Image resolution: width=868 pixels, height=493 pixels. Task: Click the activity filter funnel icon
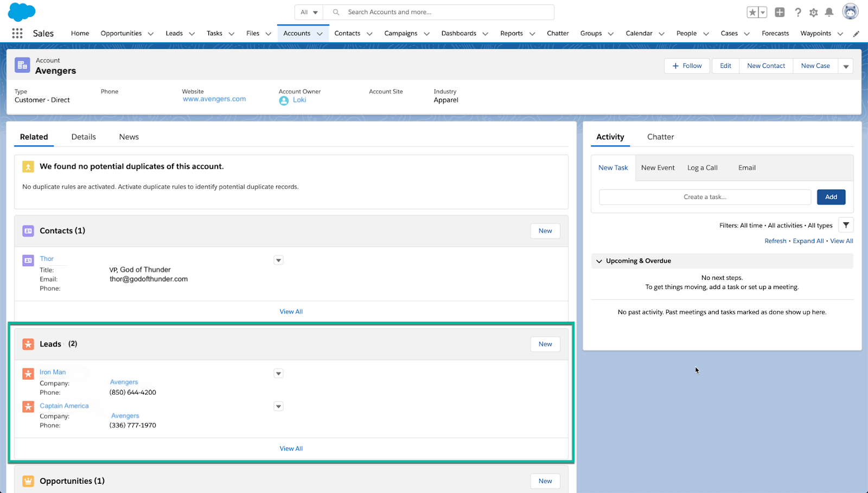tap(846, 225)
